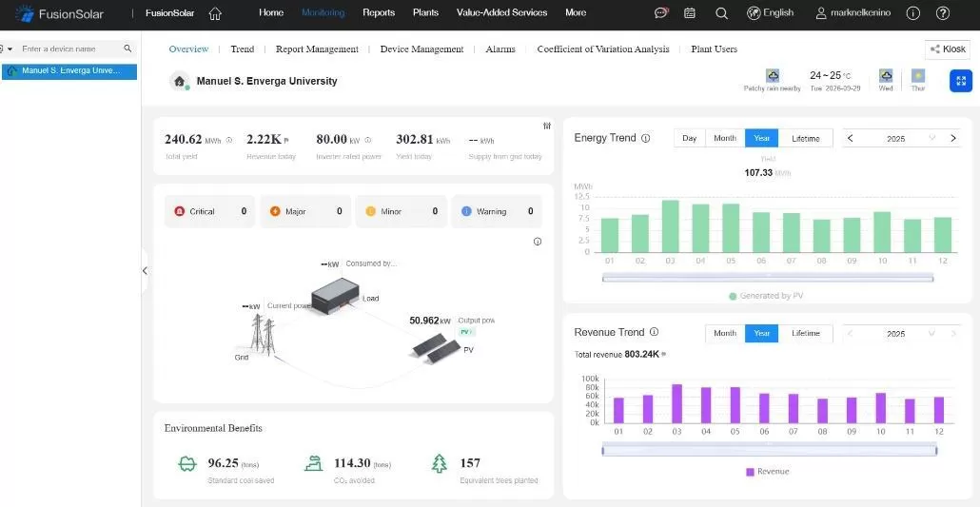This screenshot has width=980, height=507.
Task: Click the Warning alarm blue icon
Action: (466, 211)
